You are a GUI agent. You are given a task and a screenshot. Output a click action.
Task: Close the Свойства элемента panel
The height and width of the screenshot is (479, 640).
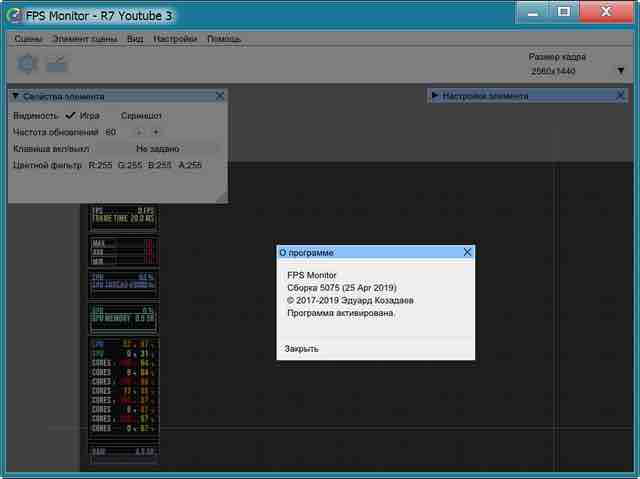pos(220,96)
